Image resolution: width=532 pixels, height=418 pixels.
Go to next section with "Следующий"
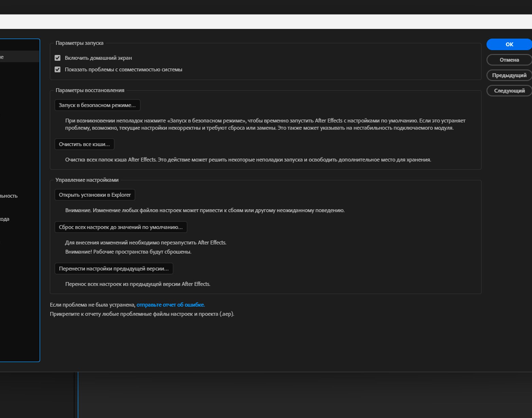(x=509, y=91)
